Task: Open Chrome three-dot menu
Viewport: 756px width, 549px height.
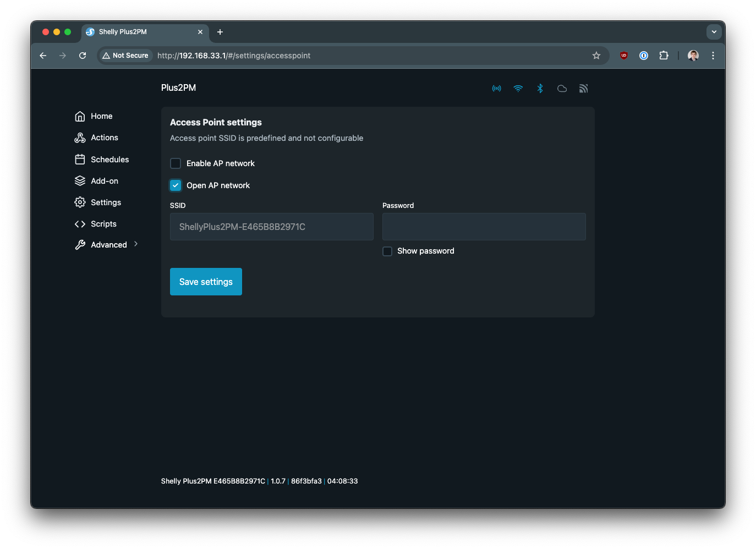Action: (713, 56)
